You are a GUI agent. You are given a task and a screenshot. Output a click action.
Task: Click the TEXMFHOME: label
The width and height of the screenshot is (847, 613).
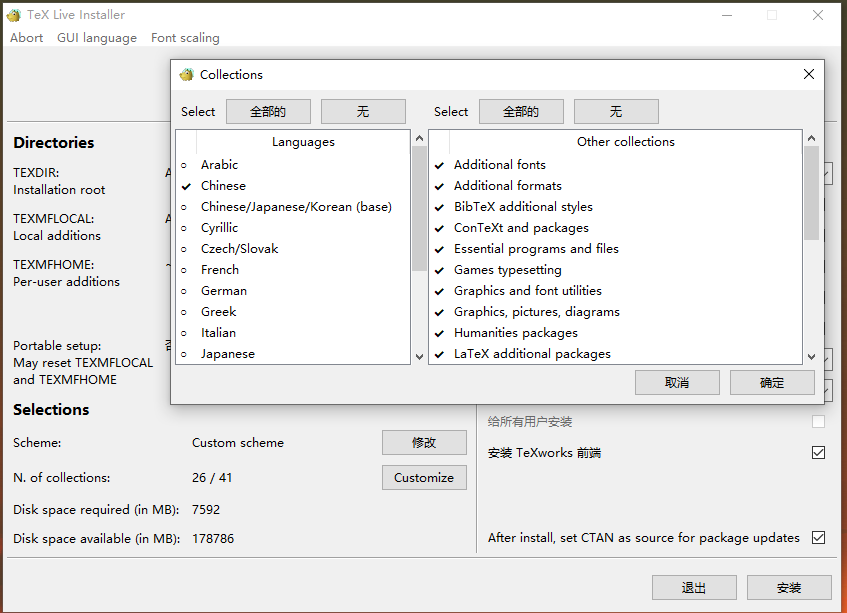coord(53,265)
